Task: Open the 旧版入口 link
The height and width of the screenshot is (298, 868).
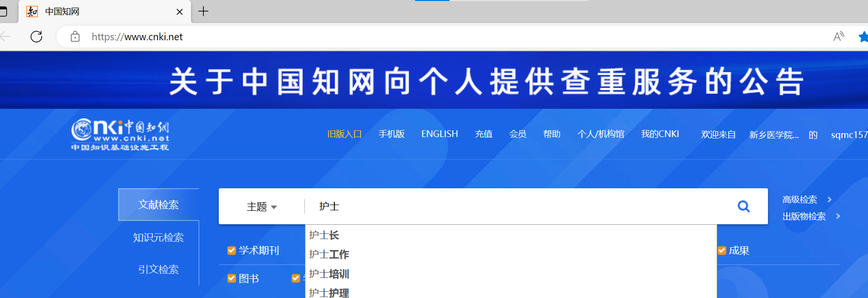Action: coord(344,134)
